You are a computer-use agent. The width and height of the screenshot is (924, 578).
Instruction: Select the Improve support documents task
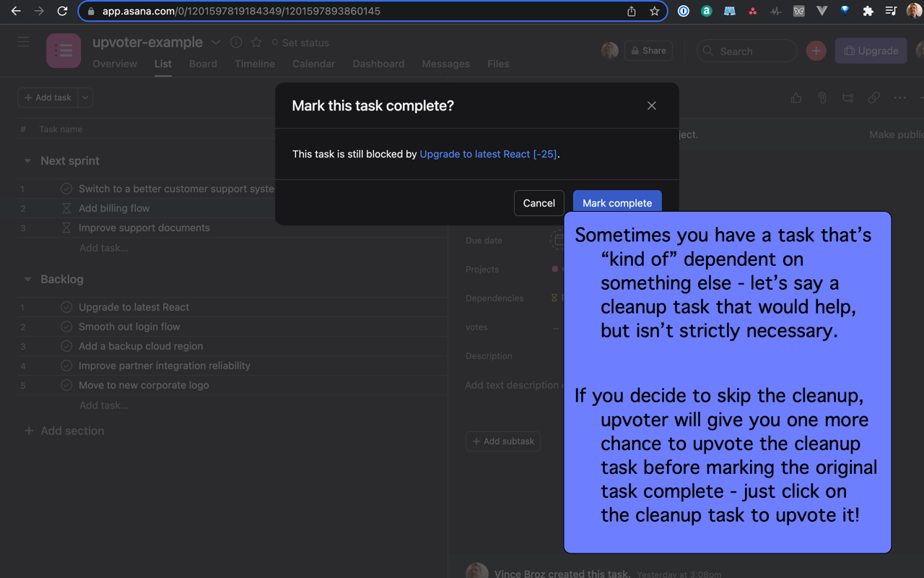click(x=144, y=228)
